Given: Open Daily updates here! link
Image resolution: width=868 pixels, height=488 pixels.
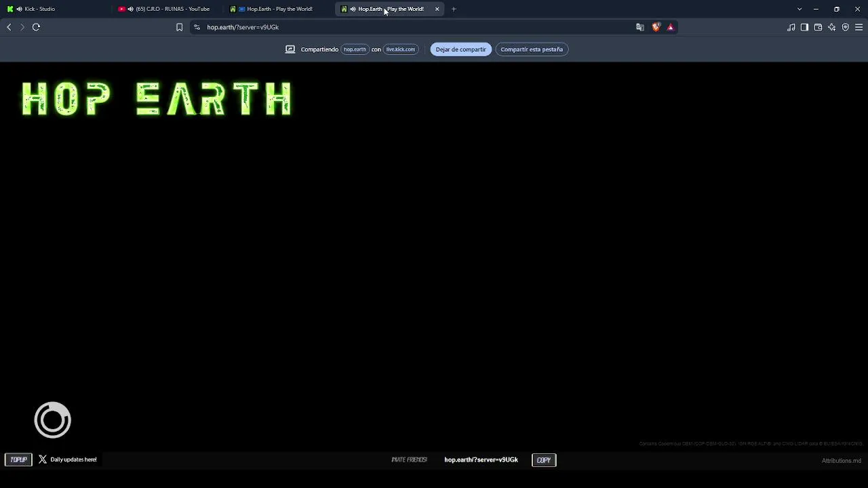Looking at the screenshot, I should pos(73,460).
